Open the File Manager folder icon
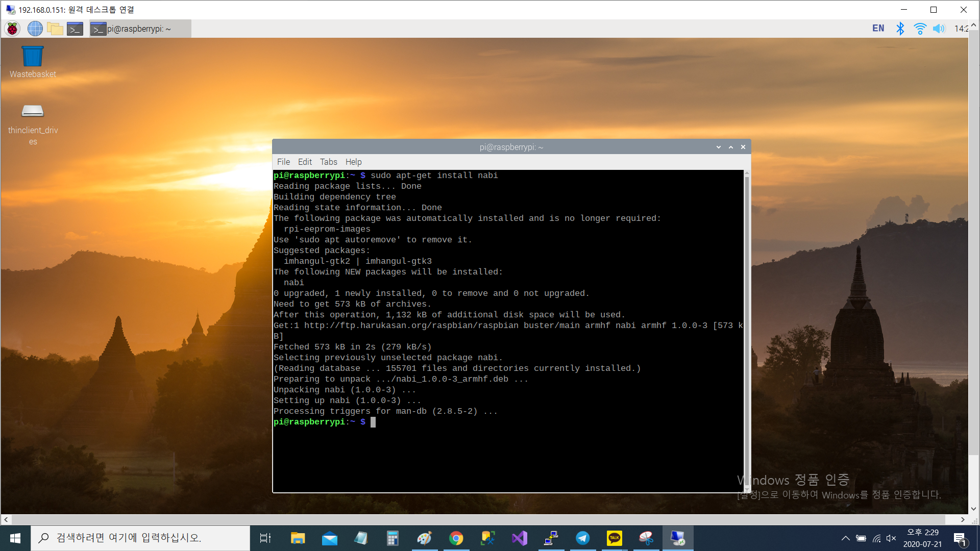 click(55, 29)
